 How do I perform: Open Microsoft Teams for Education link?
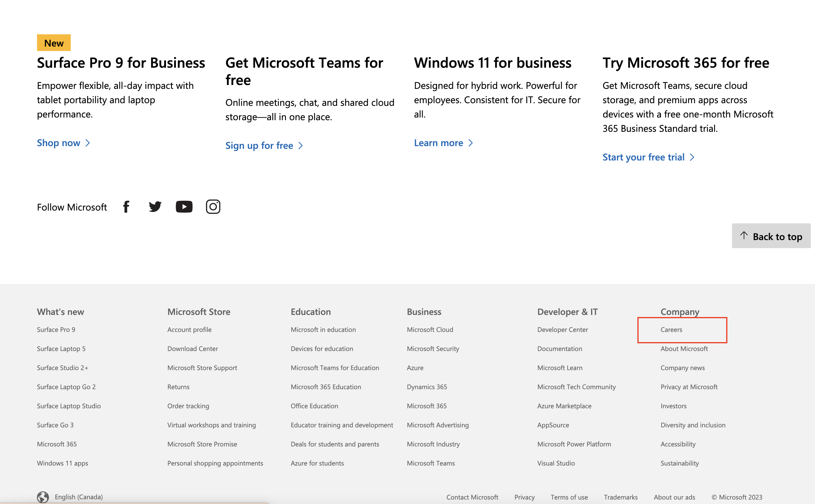coord(335,368)
